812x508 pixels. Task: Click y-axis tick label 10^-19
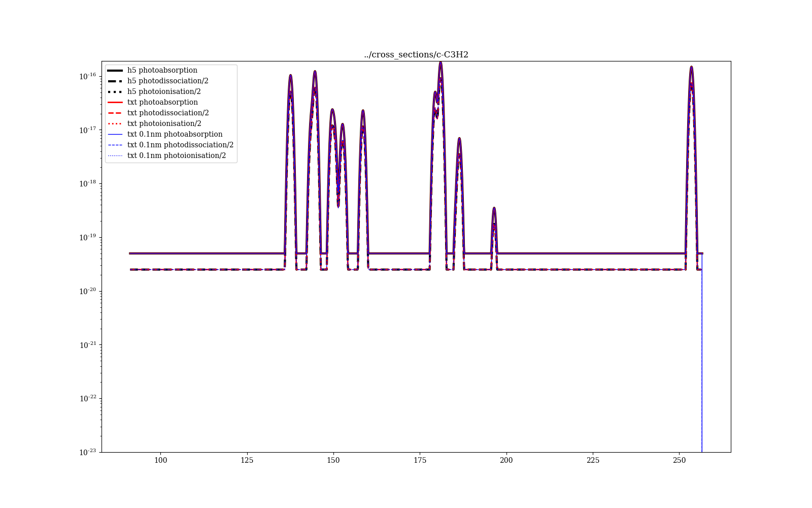click(87, 237)
